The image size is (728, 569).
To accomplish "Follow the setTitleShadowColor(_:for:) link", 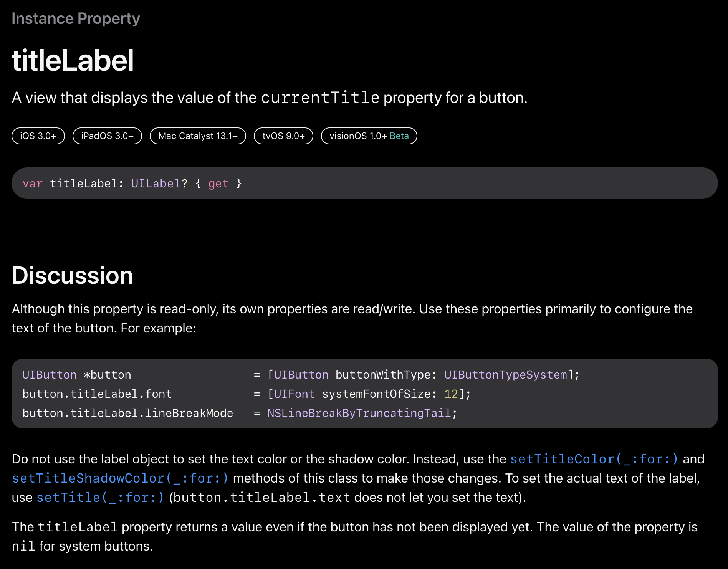I will tap(120, 478).
